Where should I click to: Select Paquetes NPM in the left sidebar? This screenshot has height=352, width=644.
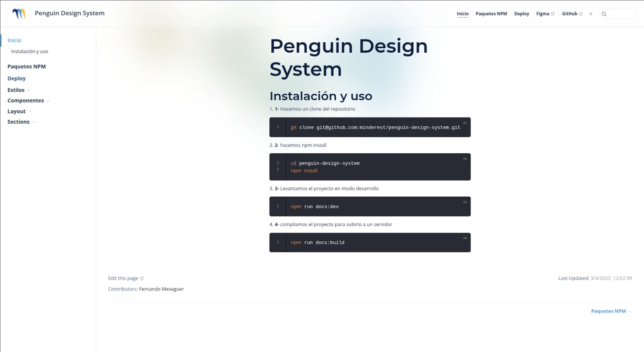pyautogui.click(x=27, y=66)
